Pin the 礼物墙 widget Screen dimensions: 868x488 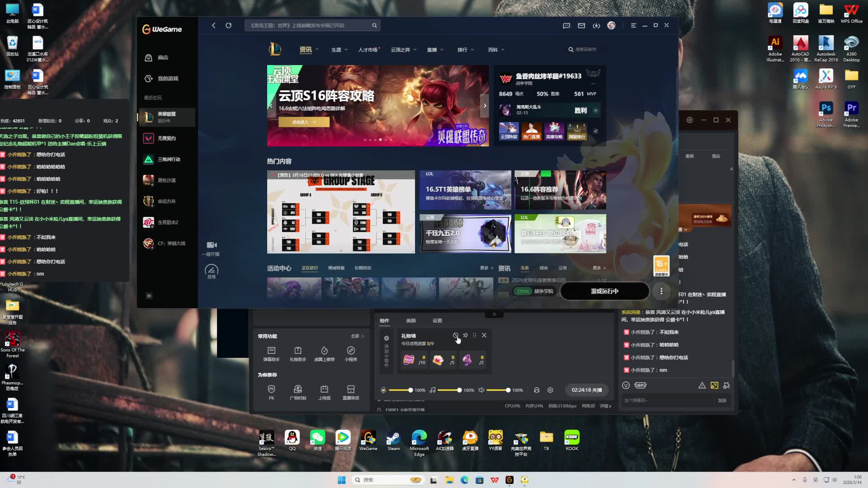pos(465,335)
